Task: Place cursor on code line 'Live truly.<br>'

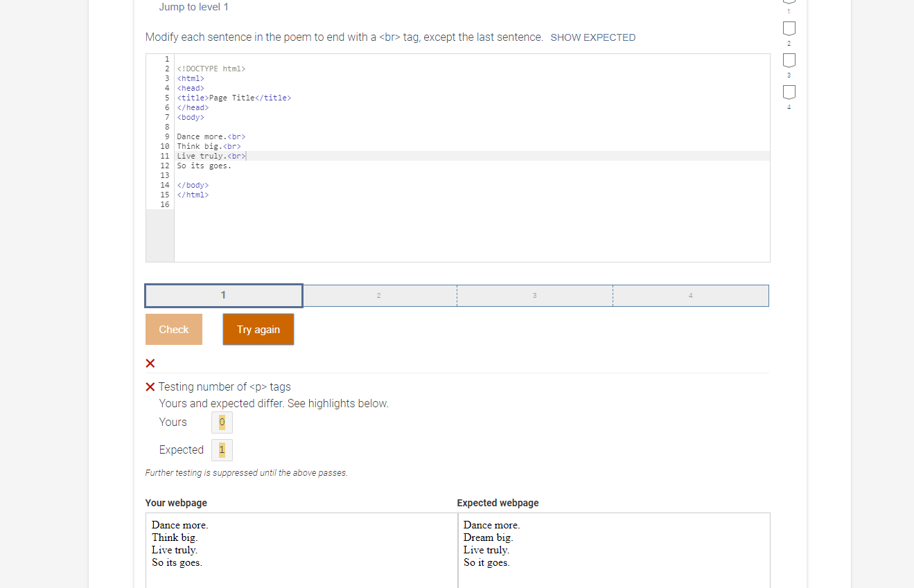Action: (x=211, y=156)
